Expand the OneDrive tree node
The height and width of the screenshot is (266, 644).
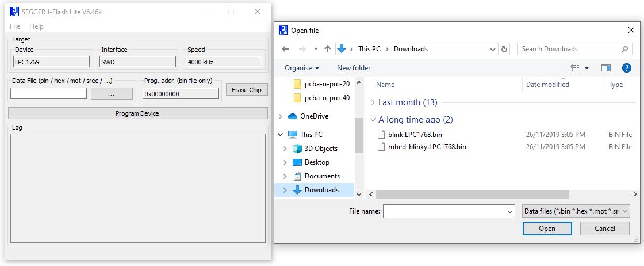pyautogui.click(x=281, y=116)
